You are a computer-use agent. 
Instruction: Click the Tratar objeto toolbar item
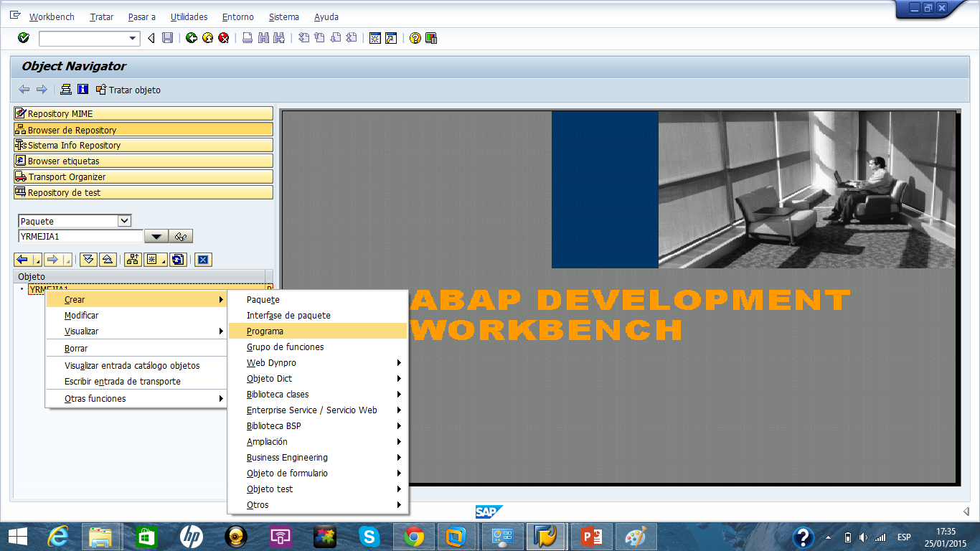click(x=130, y=90)
